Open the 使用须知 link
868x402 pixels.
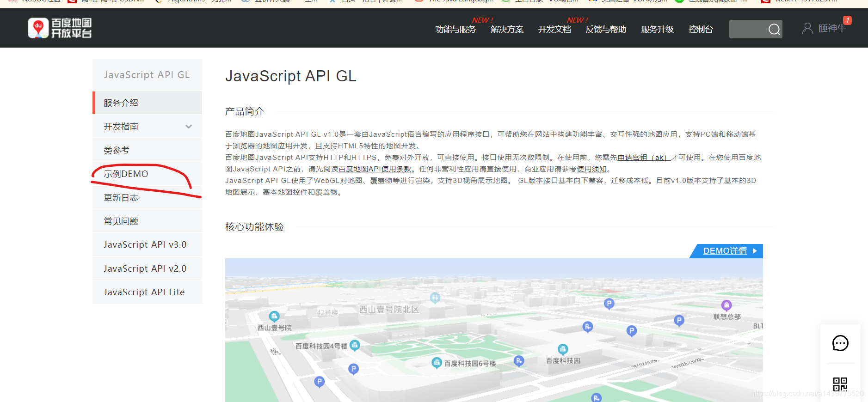[x=591, y=169]
